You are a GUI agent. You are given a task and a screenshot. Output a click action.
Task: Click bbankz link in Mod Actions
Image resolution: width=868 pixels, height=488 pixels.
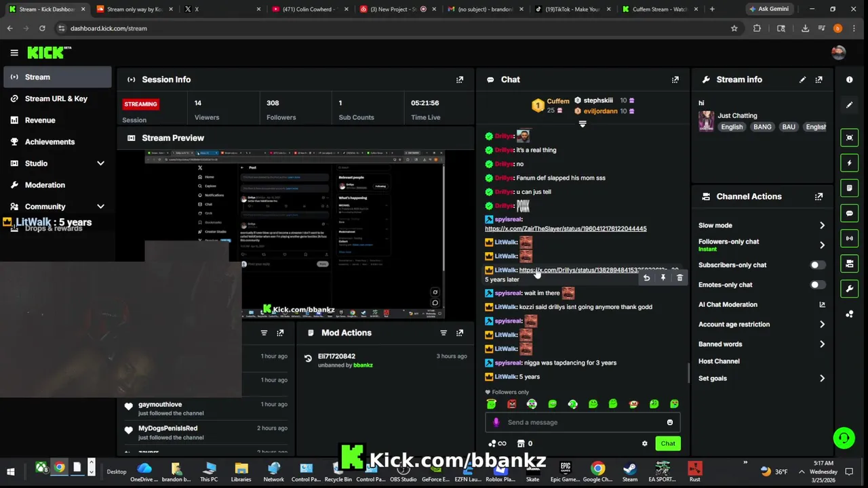tap(363, 365)
